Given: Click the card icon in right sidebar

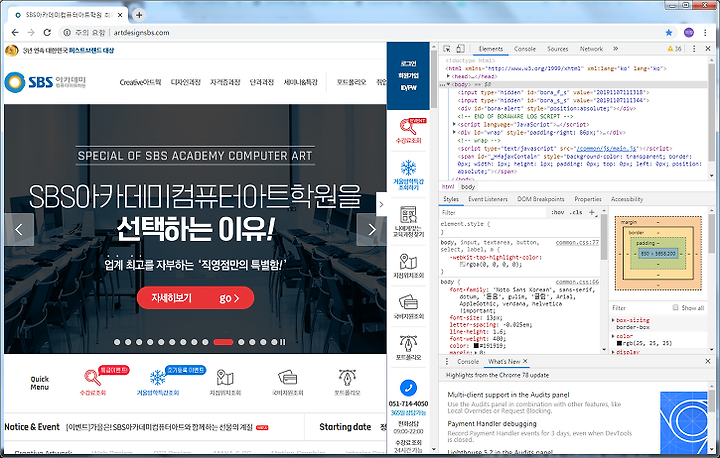Looking at the screenshot, I should pos(408,303).
